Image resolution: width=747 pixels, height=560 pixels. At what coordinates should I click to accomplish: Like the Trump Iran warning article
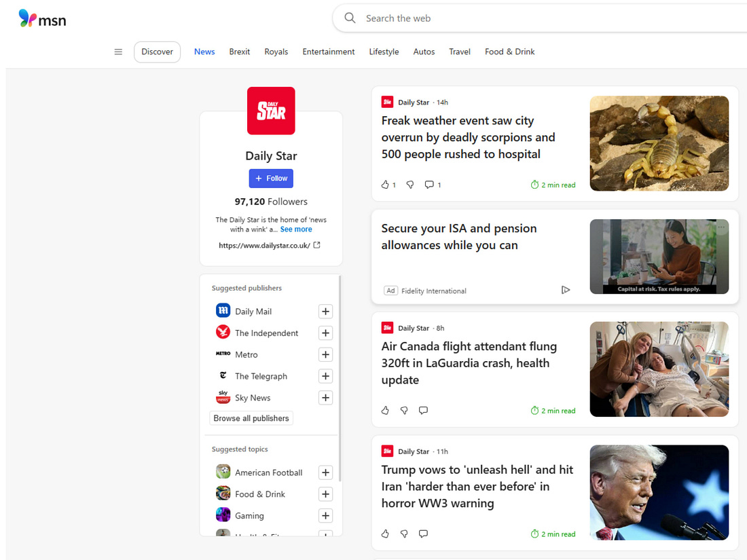[x=385, y=534]
